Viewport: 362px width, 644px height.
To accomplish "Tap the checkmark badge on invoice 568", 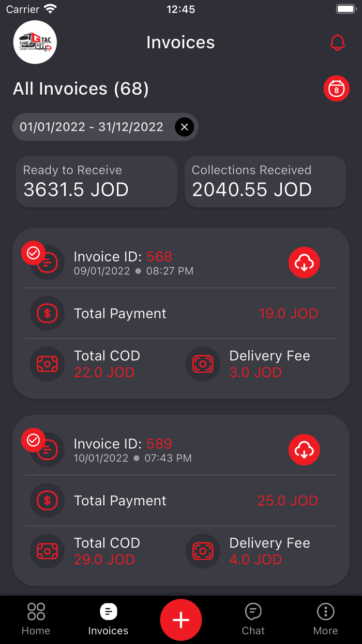I will click(x=33, y=253).
